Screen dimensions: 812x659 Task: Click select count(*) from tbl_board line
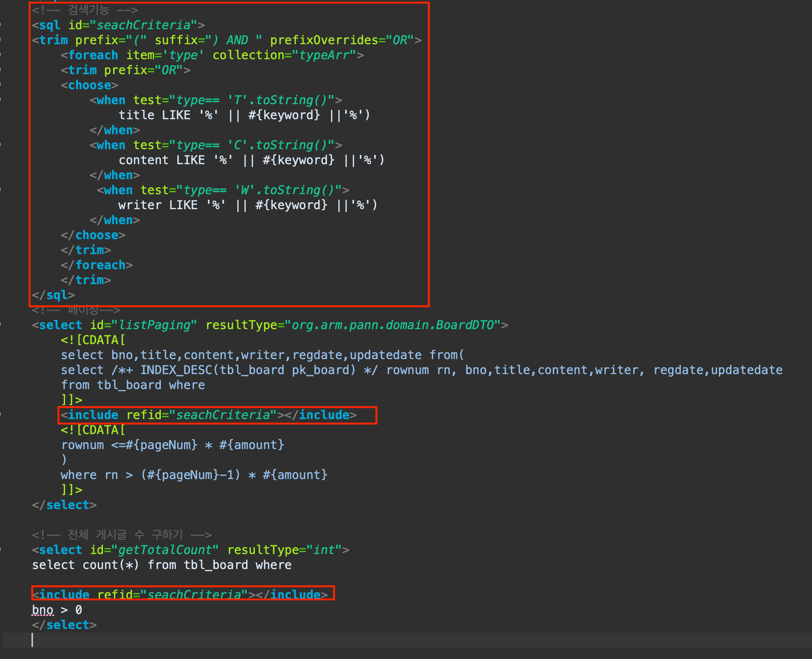coord(162,565)
